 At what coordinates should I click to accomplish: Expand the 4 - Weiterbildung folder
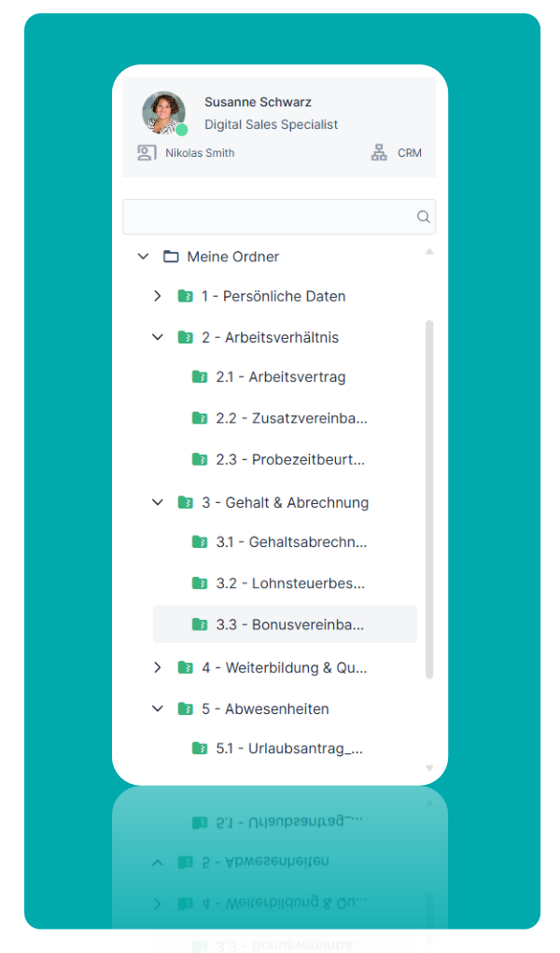[x=158, y=667]
